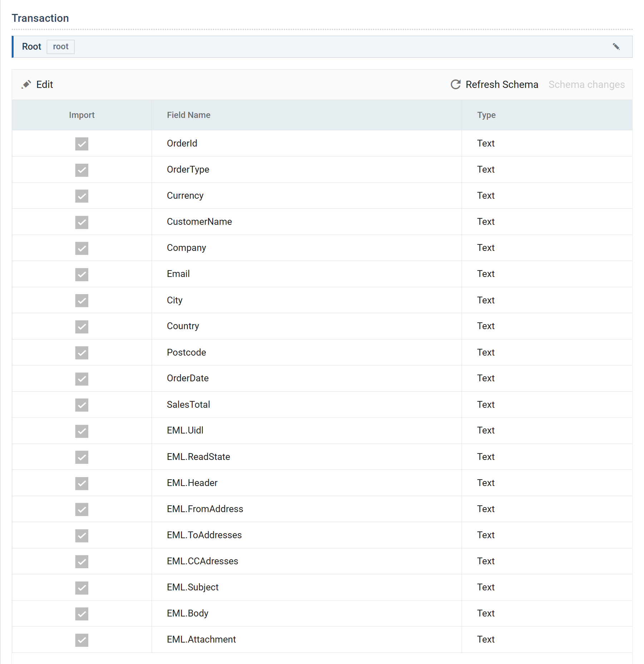This screenshot has width=644, height=664.
Task: Toggle the Import checkbox for EML.CCAdresses
Action: (82, 561)
